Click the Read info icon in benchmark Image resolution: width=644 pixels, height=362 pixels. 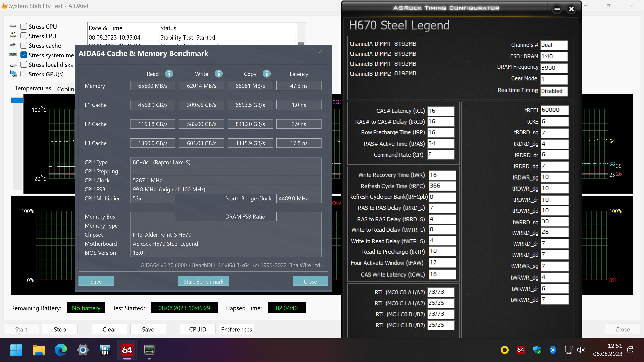(169, 74)
